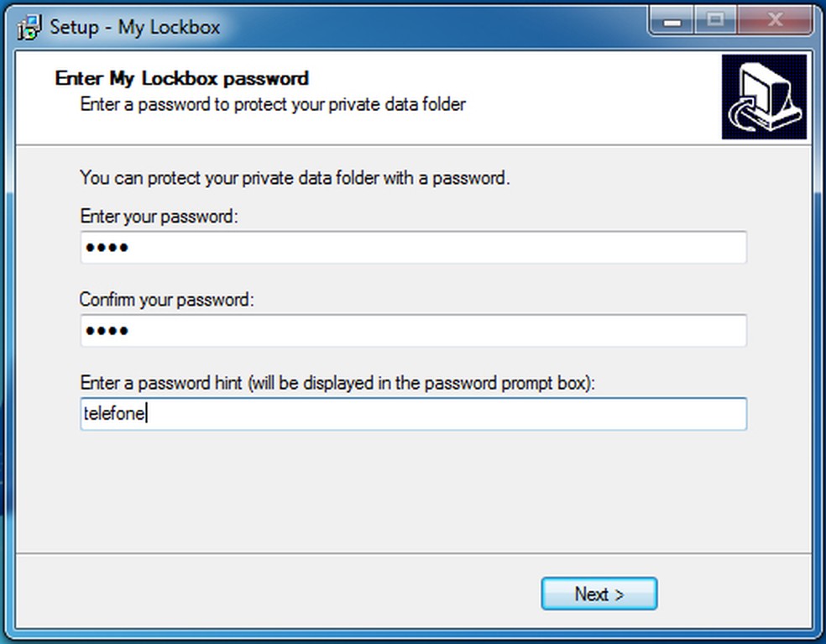
Task: Click the masked dots in confirm password box
Action: pos(107,331)
